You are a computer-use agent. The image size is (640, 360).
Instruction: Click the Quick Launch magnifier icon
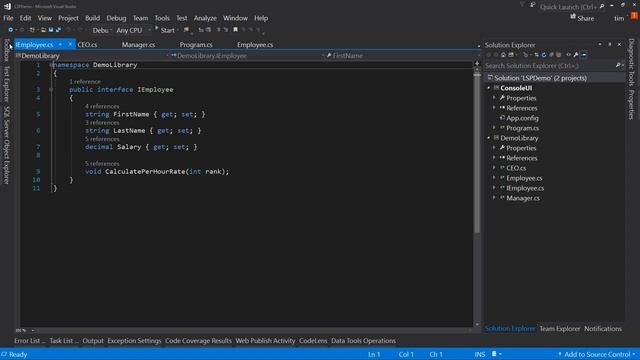click(x=602, y=7)
